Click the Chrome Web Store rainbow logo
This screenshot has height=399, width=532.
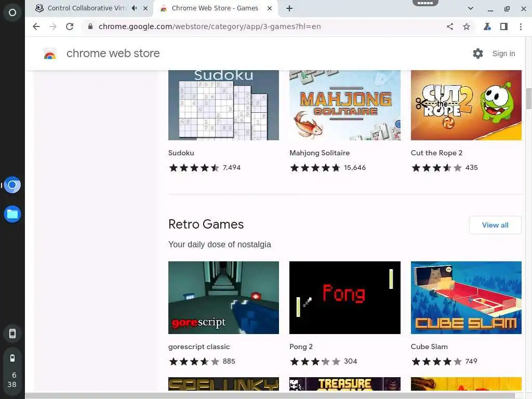coord(50,54)
